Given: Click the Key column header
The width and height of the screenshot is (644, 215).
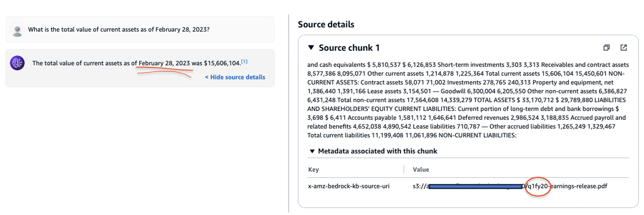Looking at the screenshot, I should 313,170.
